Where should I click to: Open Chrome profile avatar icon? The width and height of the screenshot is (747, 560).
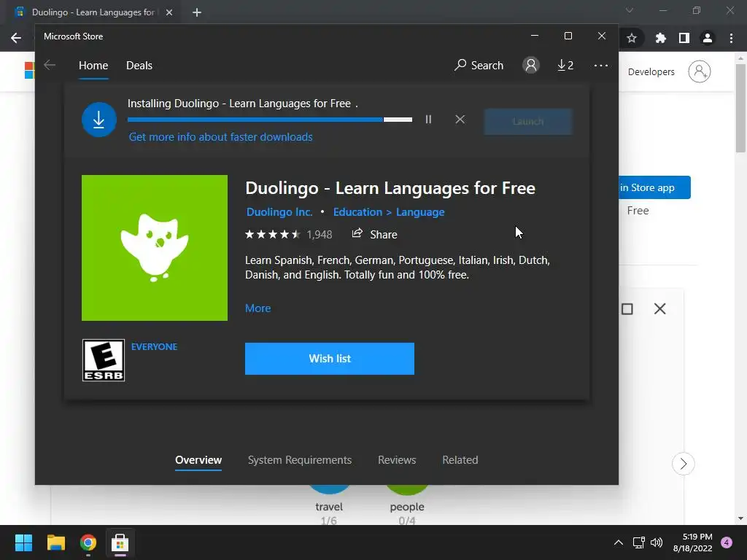(708, 38)
